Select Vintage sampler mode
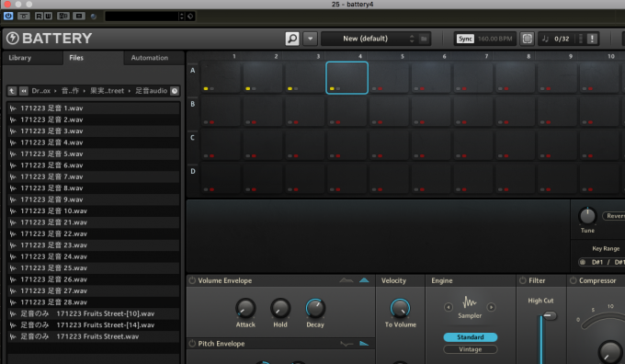The image size is (625, 364). pyautogui.click(x=471, y=349)
